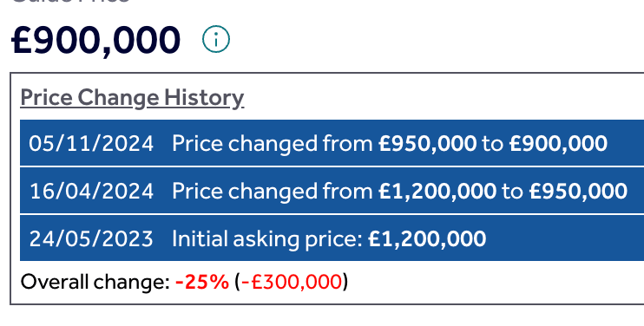Select the 05/11/2024 price change row
Image resolution: width=644 pixels, height=326 pixels.
tap(332, 143)
